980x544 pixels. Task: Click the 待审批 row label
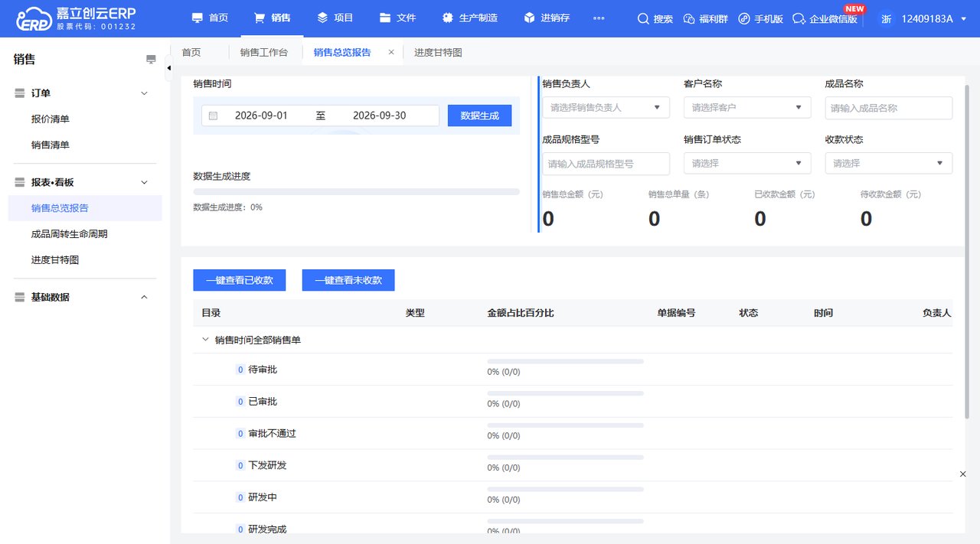[x=263, y=370]
